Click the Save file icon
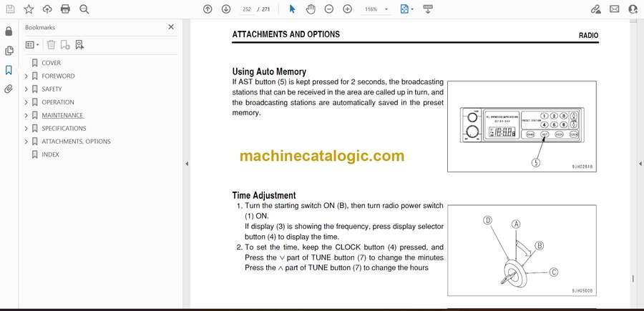Viewport: 644px width, 311px height. tap(10, 9)
